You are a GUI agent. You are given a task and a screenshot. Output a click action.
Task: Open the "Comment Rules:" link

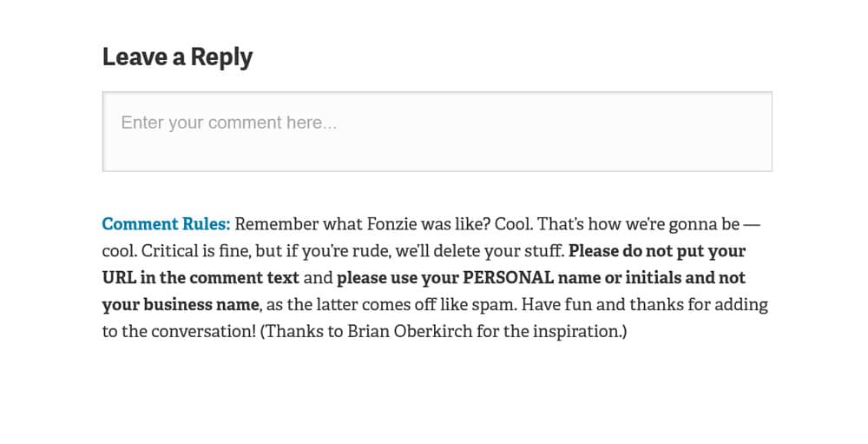(x=166, y=224)
